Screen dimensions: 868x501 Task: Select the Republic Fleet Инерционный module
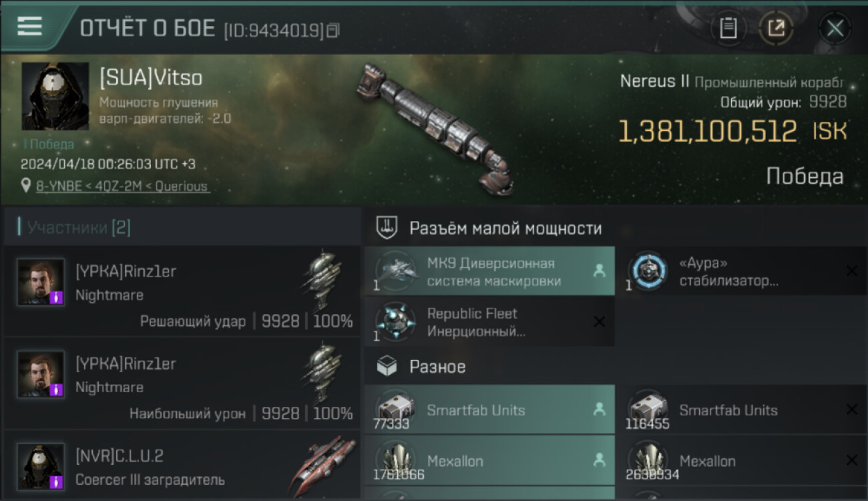(489, 322)
